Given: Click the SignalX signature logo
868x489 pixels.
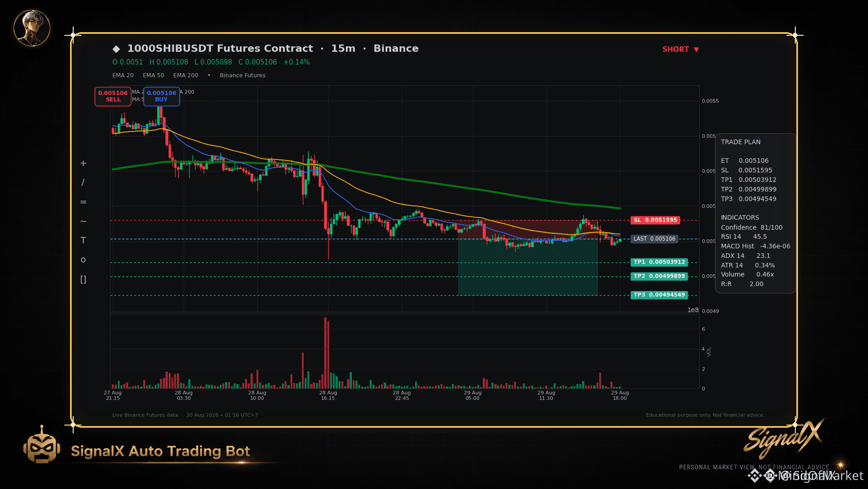Looking at the screenshot, I should pos(784,439).
